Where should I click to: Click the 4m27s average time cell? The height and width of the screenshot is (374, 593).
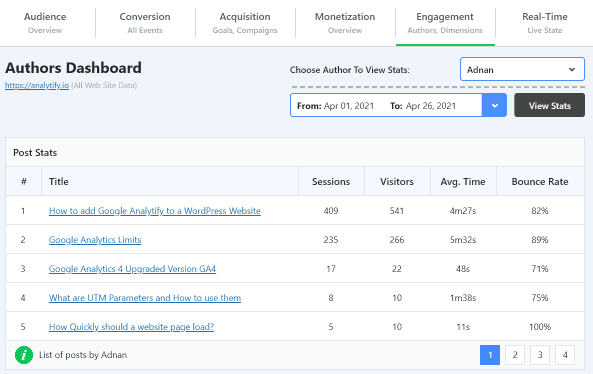[463, 211]
